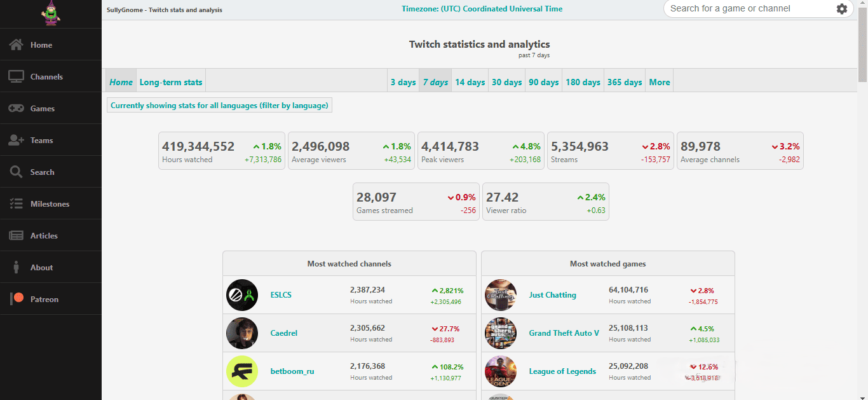Click the Games streamed 28,097 card
This screenshot has width=868, height=400.
coord(416,202)
